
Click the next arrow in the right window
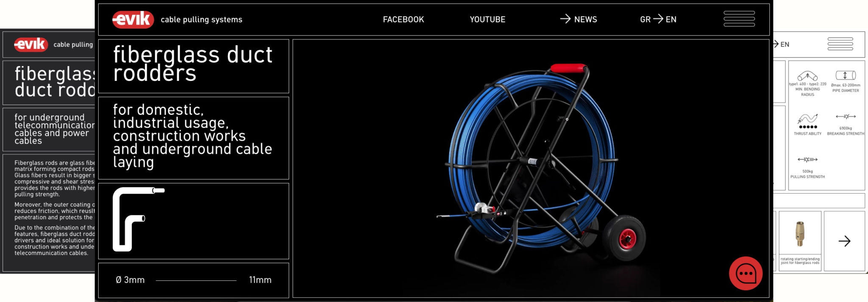(844, 241)
